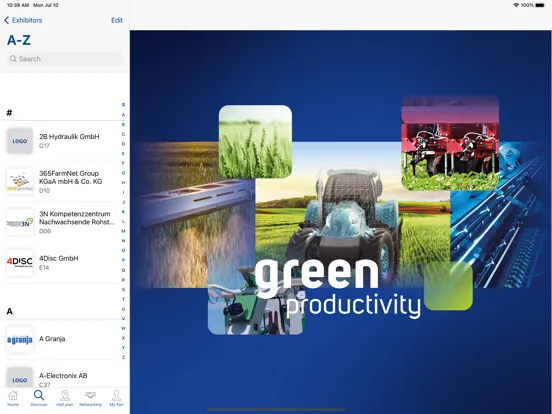Jump to letter E in index
The width and height of the screenshot is (552, 414).
pyautogui.click(x=123, y=153)
